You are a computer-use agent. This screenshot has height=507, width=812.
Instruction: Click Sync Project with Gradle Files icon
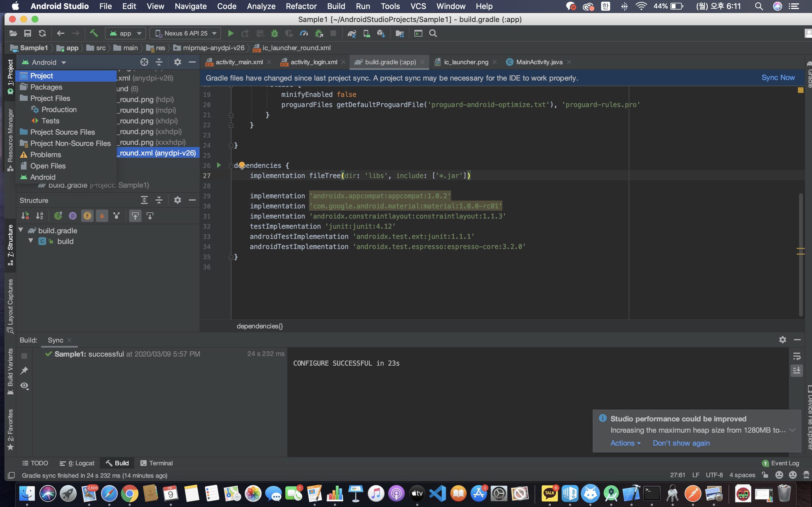pos(352,33)
